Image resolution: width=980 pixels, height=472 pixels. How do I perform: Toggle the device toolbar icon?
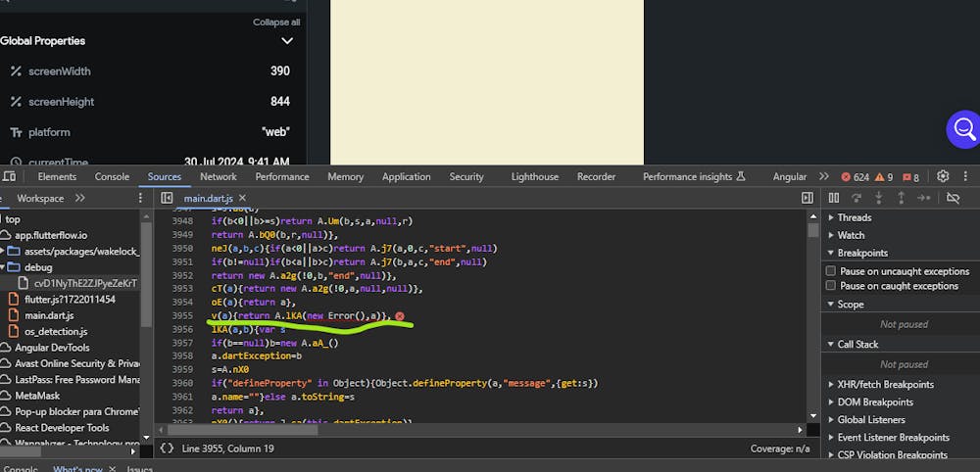click(x=9, y=176)
